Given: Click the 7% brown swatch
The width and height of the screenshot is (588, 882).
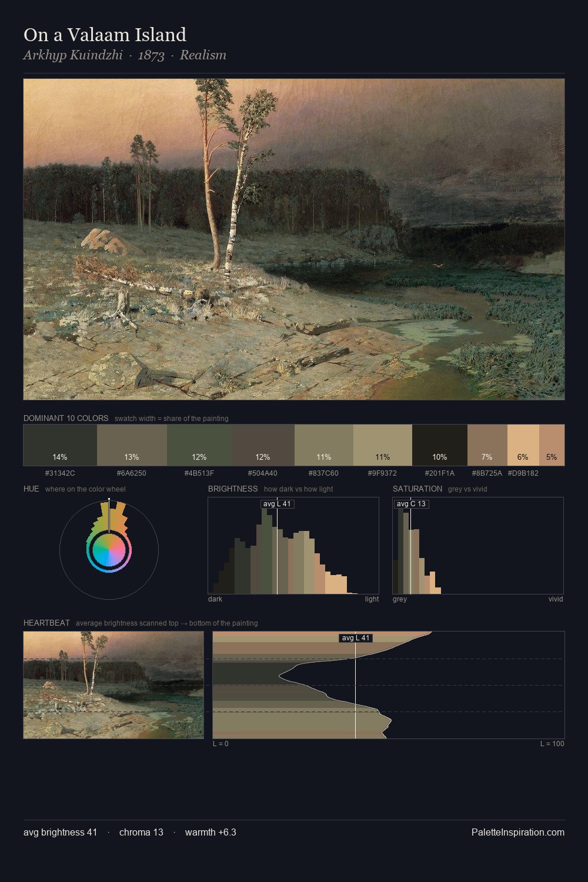Looking at the screenshot, I should [487, 445].
